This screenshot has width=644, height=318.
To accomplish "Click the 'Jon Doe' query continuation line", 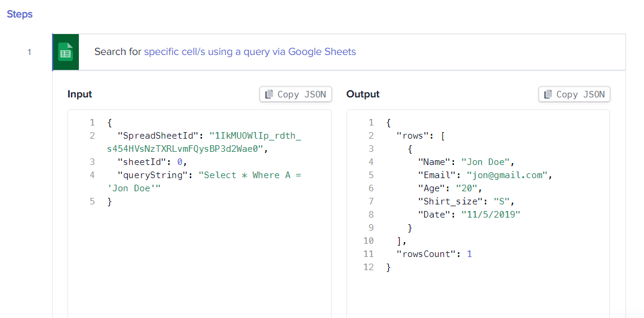I will coord(134,188).
